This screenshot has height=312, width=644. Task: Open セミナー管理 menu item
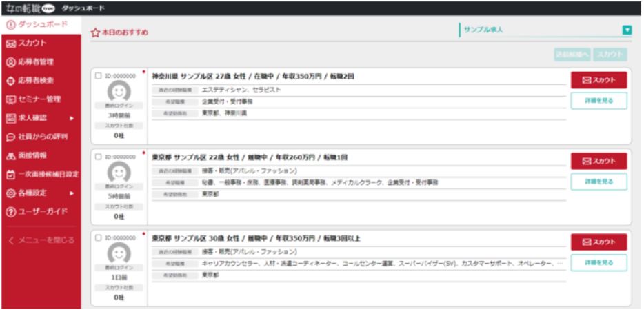pyautogui.click(x=41, y=99)
